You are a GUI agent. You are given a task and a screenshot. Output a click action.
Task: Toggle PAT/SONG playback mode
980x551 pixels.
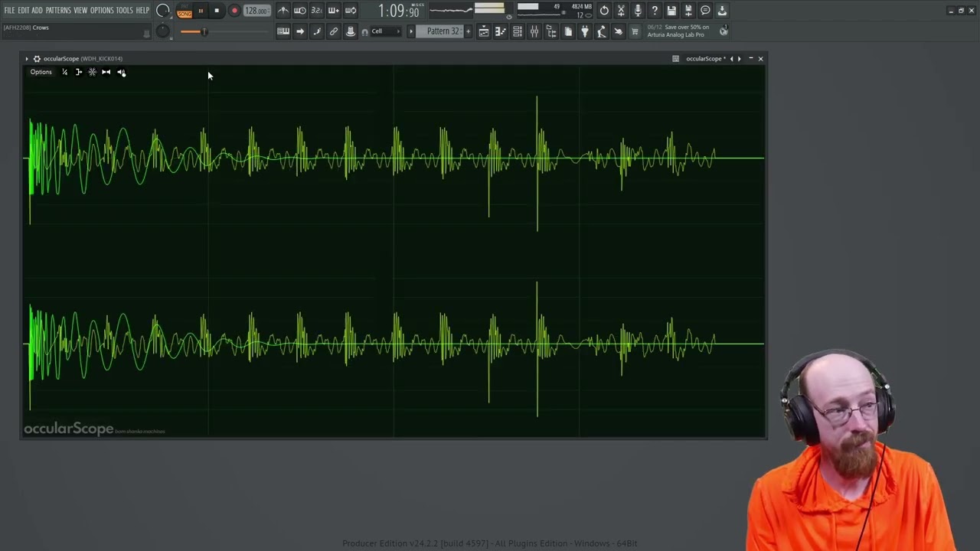(185, 11)
